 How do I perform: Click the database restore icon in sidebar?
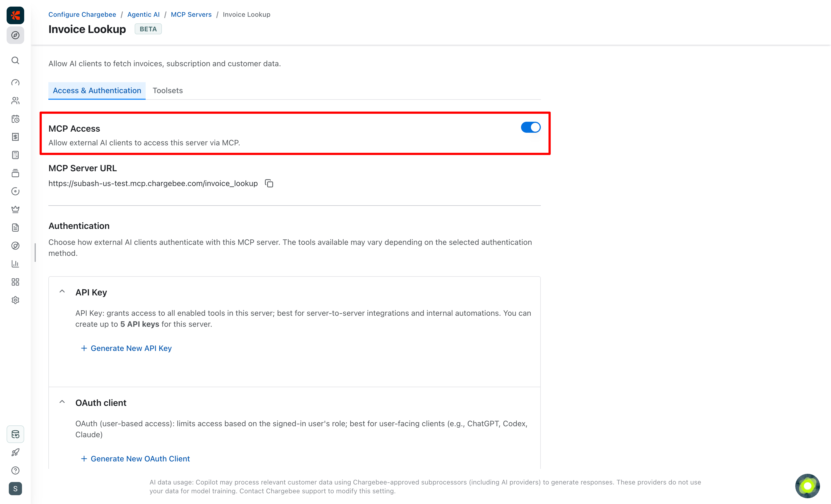[15, 434]
